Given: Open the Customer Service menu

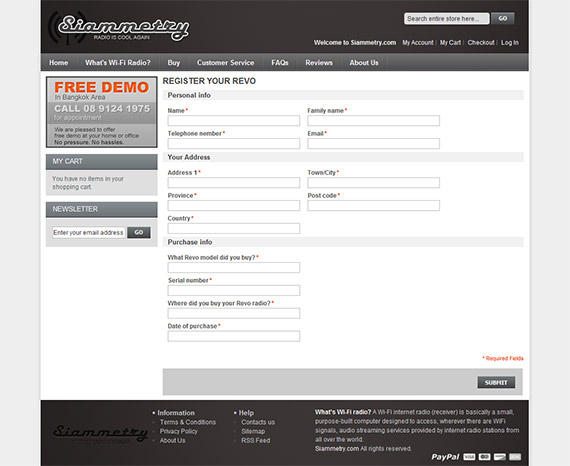Looking at the screenshot, I should tap(225, 63).
